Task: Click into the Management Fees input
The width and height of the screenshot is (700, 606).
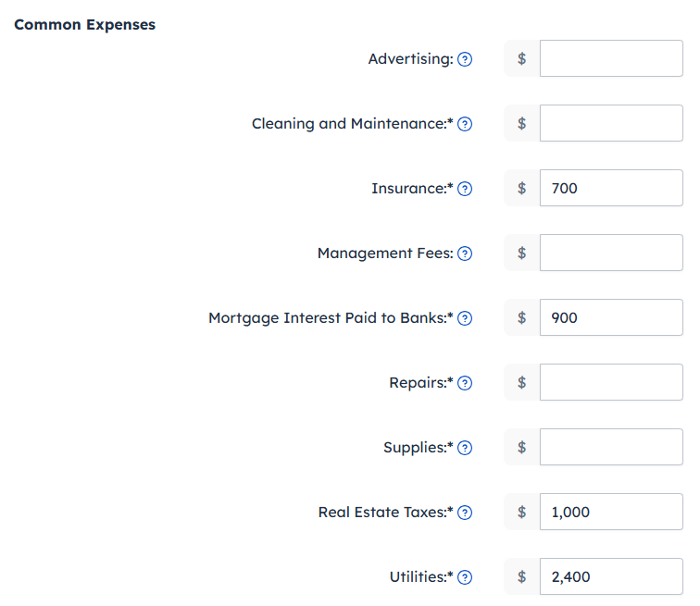Action: tap(611, 253)
